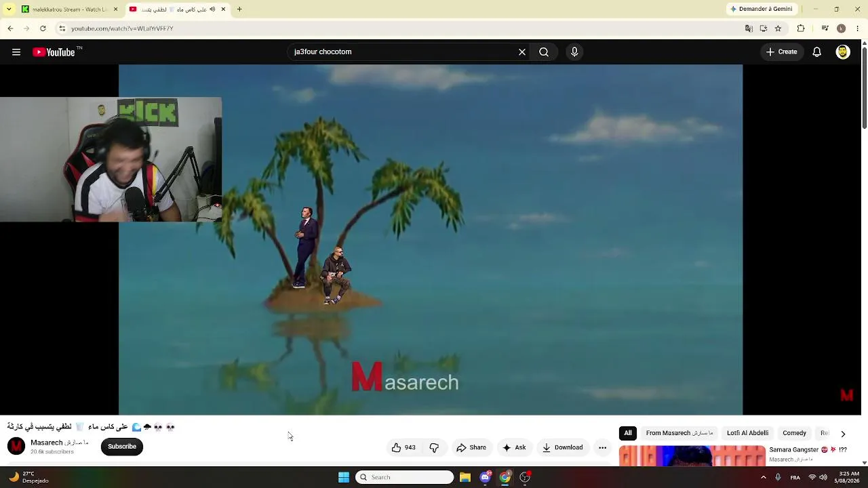Viewport: 868px width, 488px height.
Task: Open the Windows Start menu
Action: (x=344, y=477)
